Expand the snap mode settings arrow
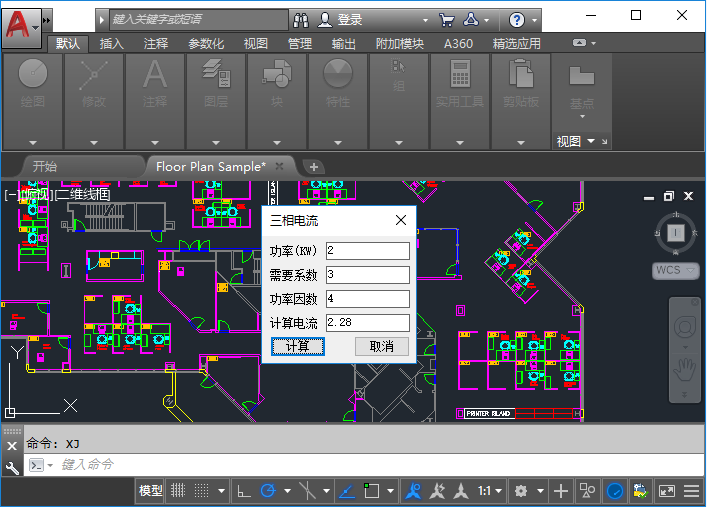This screenshot has width=707, height=507. click(221, 491)
